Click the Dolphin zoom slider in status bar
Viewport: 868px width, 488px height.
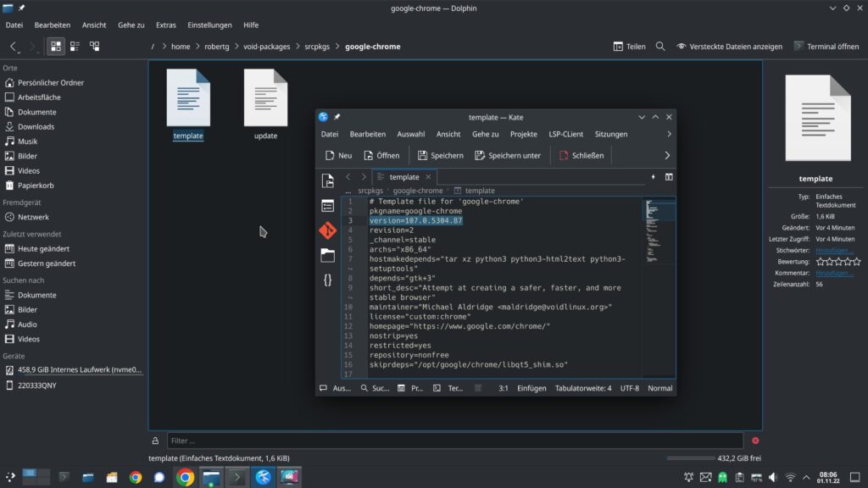[x=690, y=458]
